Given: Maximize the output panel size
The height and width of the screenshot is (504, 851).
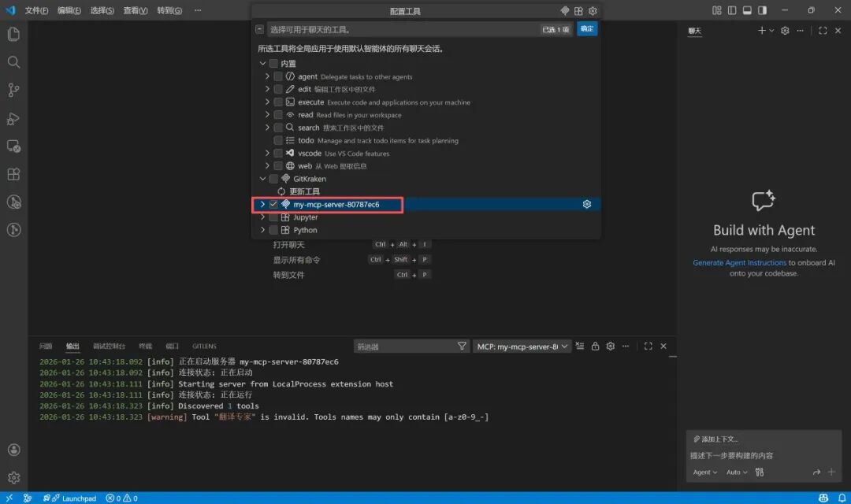Looking at the screenshot, I should coord(648,346).
